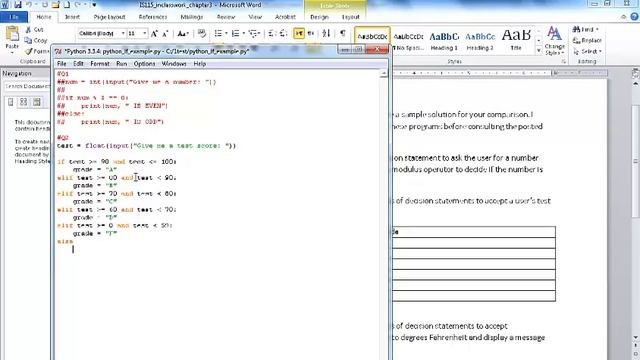Open File menu in Python IDLE window
The width and height of the screenshot is (640, 360).
tap(62, 64)
